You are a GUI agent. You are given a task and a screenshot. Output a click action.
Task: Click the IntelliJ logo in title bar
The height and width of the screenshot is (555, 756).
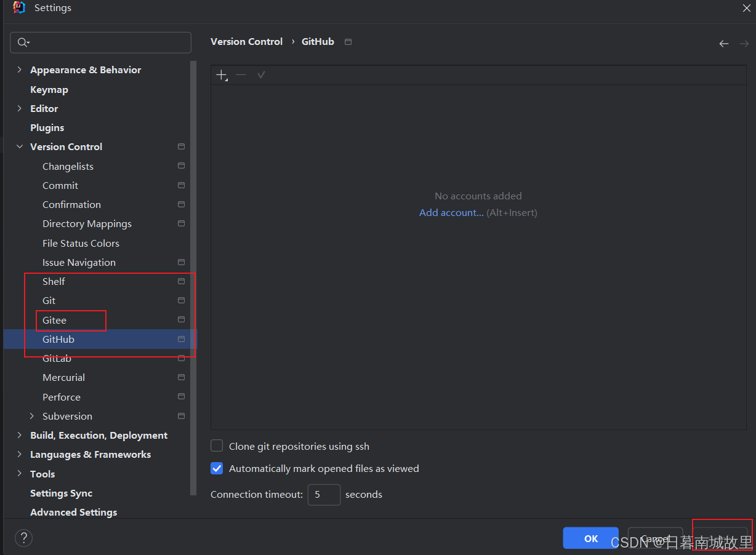tap(19, 8)
